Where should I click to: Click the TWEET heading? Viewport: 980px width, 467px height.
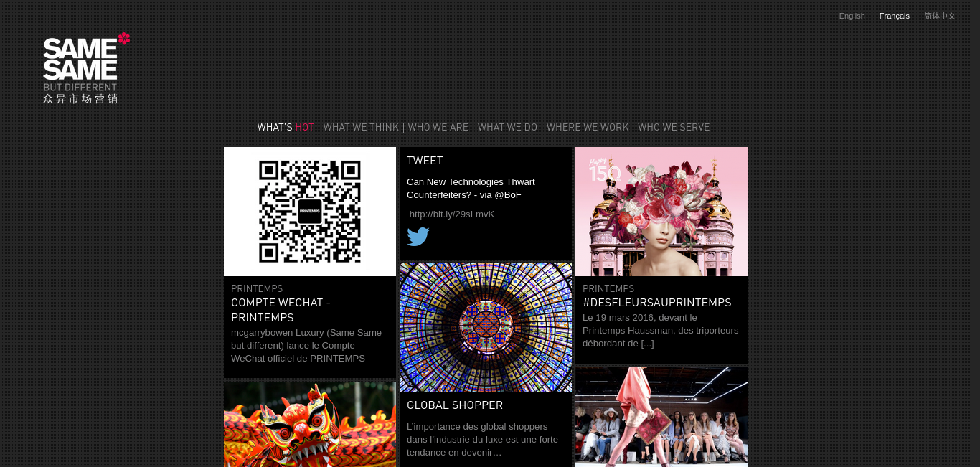[x=425, y=161]
